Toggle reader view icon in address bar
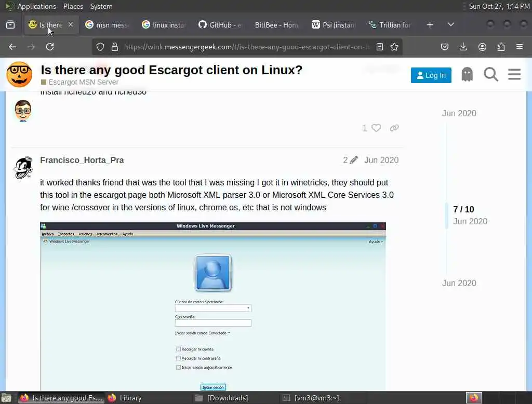 click(x=380, y=47)
